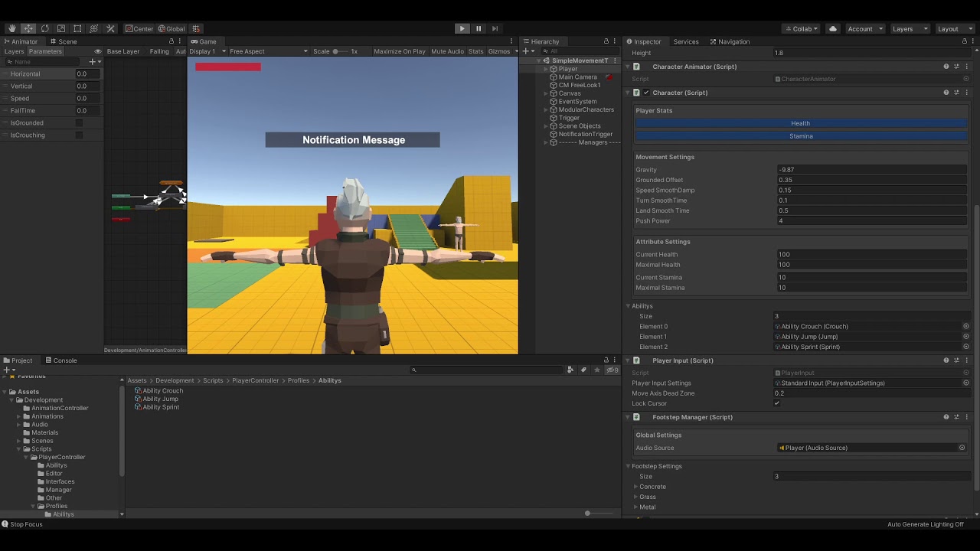Click the Hierarchy search field

point(580,51)
